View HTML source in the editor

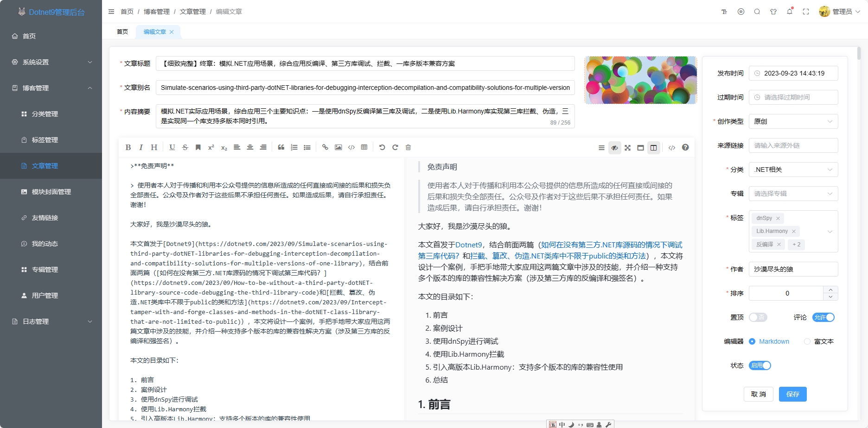[x=672, y=148]
